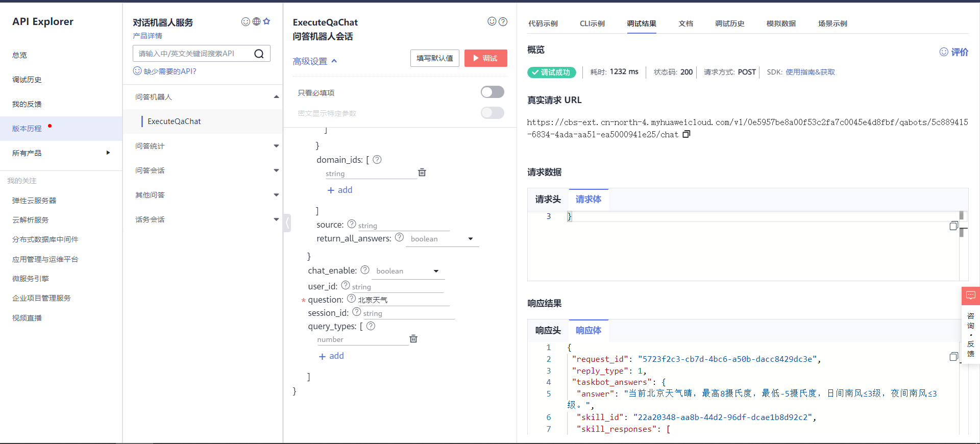Add a query_types entry
Screen dimensions: 980x444
[x=331, y=356]
